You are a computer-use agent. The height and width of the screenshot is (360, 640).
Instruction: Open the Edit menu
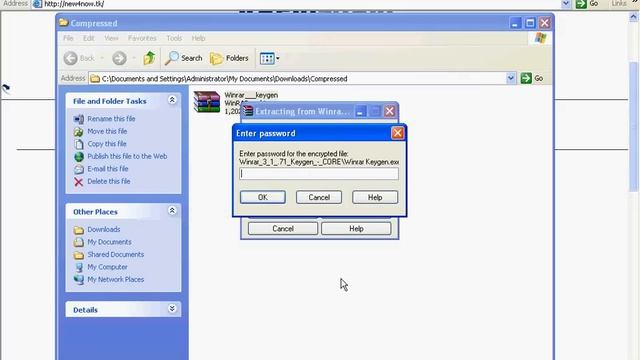coord(89,38)
